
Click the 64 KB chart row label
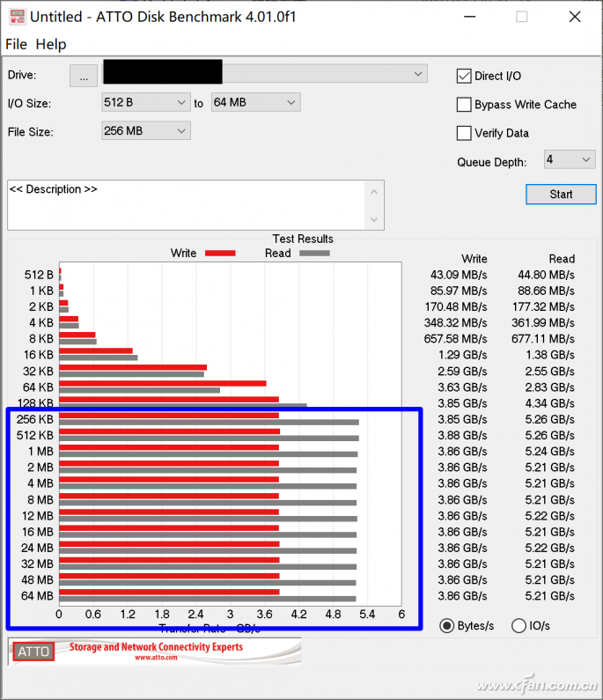[x=38, y=387]
